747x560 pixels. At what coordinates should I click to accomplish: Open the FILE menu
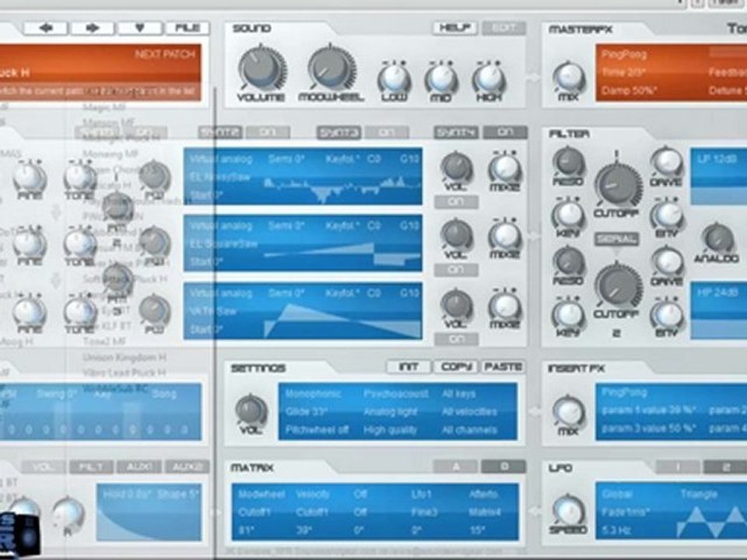point(188,28)
